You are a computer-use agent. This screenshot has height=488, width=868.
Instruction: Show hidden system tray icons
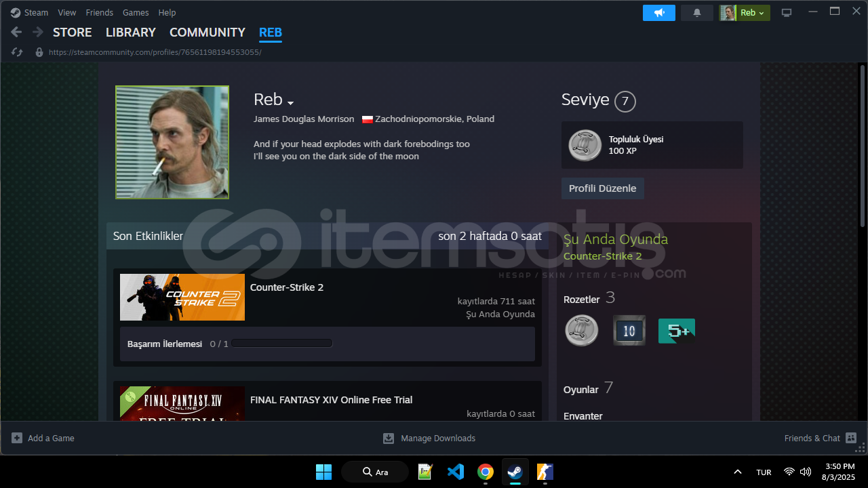[x=738, y=472]
